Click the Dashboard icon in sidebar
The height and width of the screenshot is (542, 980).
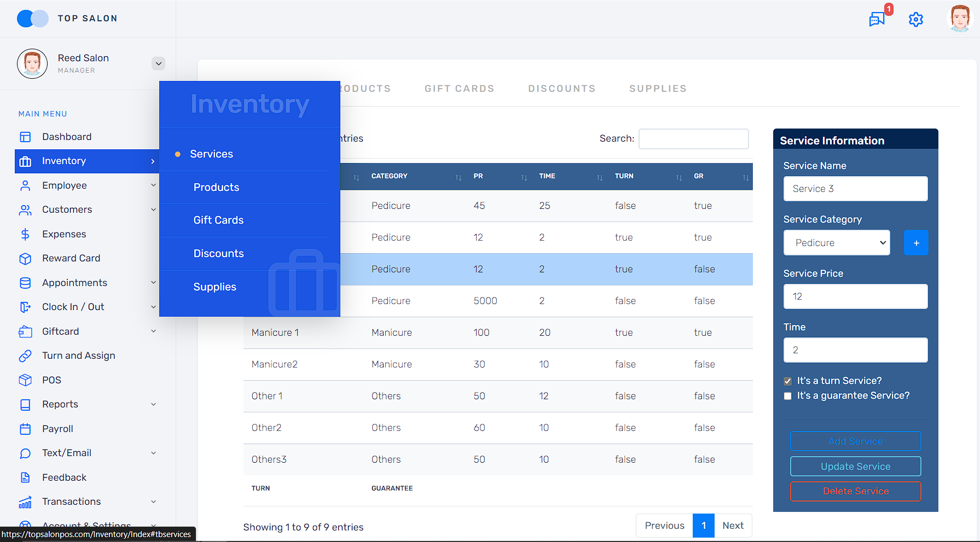click(x=25, y=137)
